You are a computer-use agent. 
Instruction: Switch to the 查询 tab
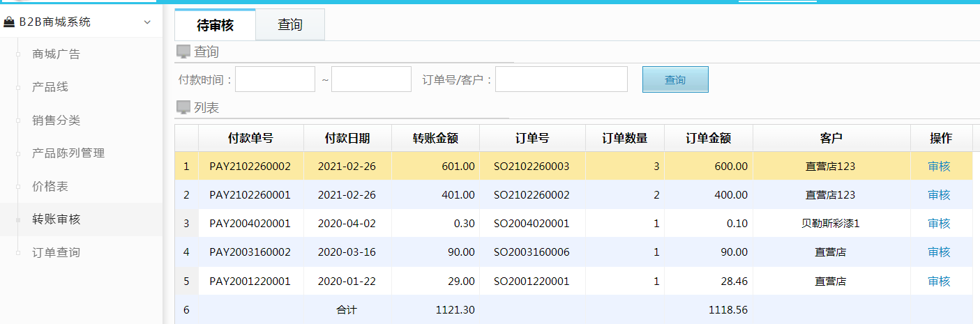tap(290, 25)
